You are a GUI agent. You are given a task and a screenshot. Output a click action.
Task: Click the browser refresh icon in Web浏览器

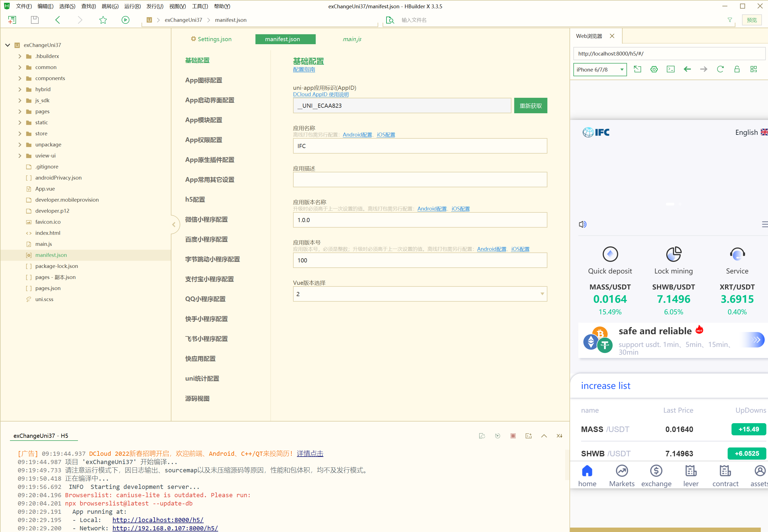[x=721, y=70]
